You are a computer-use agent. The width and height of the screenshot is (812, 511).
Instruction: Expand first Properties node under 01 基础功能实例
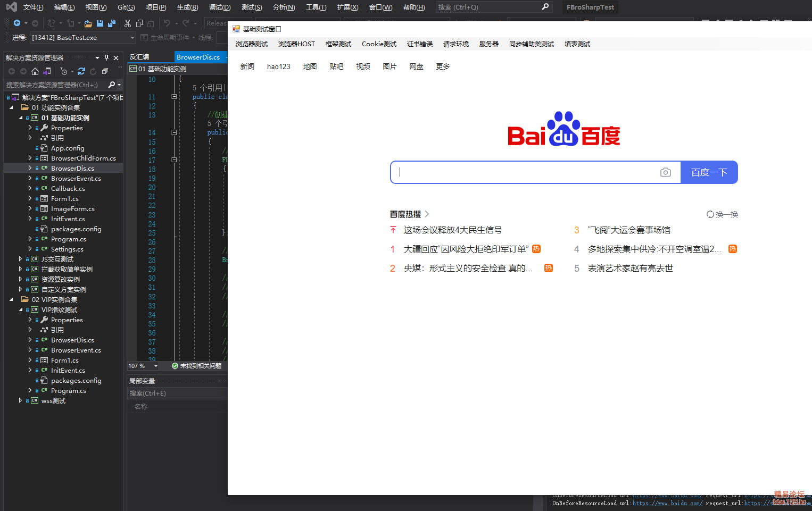(30, 128)
